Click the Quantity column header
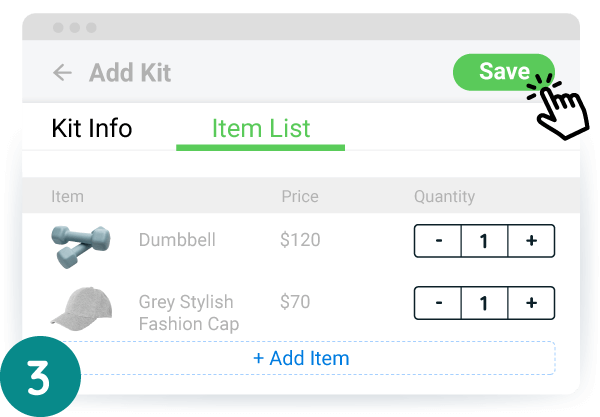The image size is (600, 417). [x=444, y=197]
